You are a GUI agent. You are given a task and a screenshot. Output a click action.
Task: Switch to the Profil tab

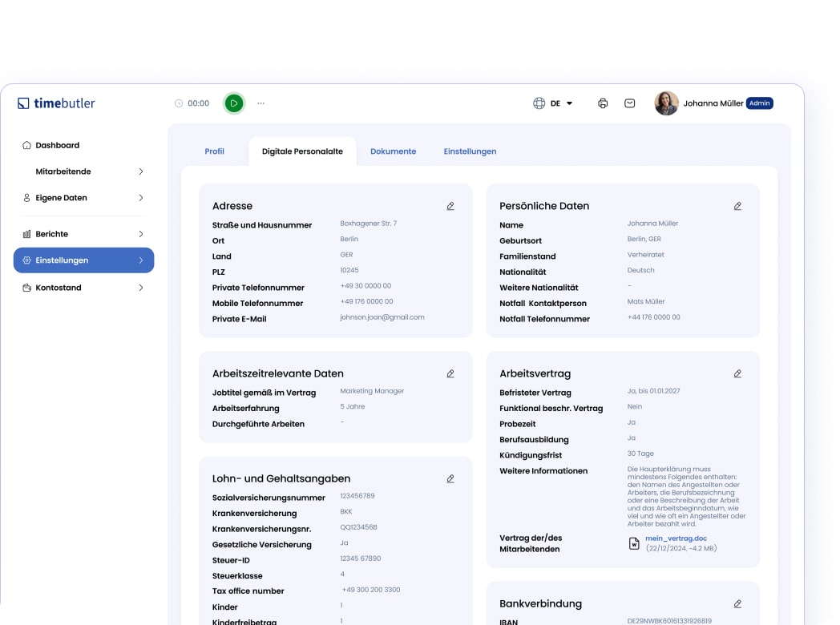(x=214, y=151)
